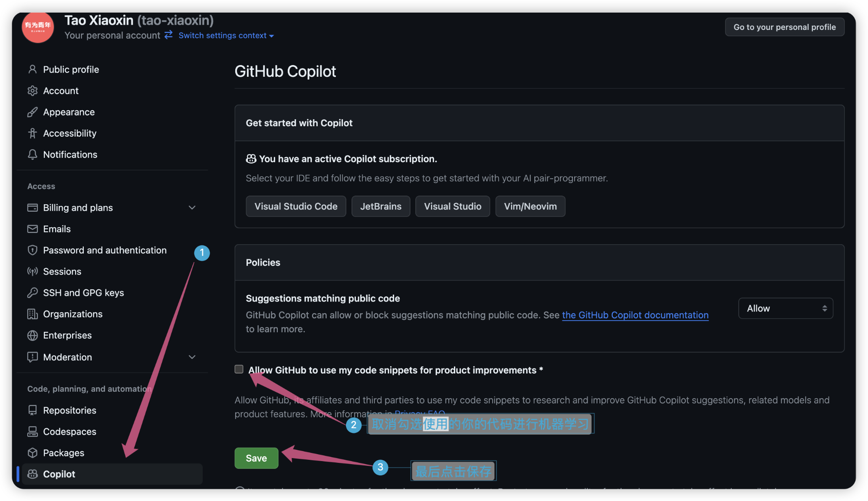Image resolution: width=868 pixels, height=501 pixels.
Task: Click the Notifications bell icon
Action: (x=33, y=154)
